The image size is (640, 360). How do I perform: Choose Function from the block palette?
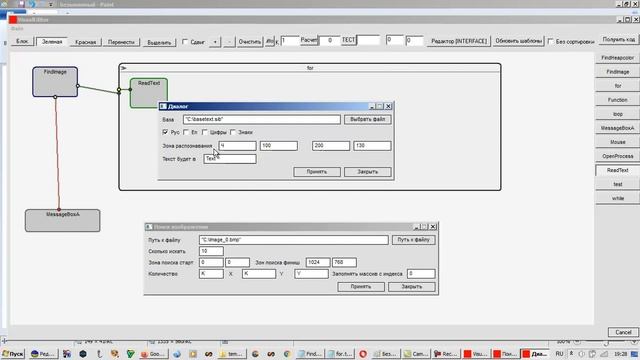[617, 100]
